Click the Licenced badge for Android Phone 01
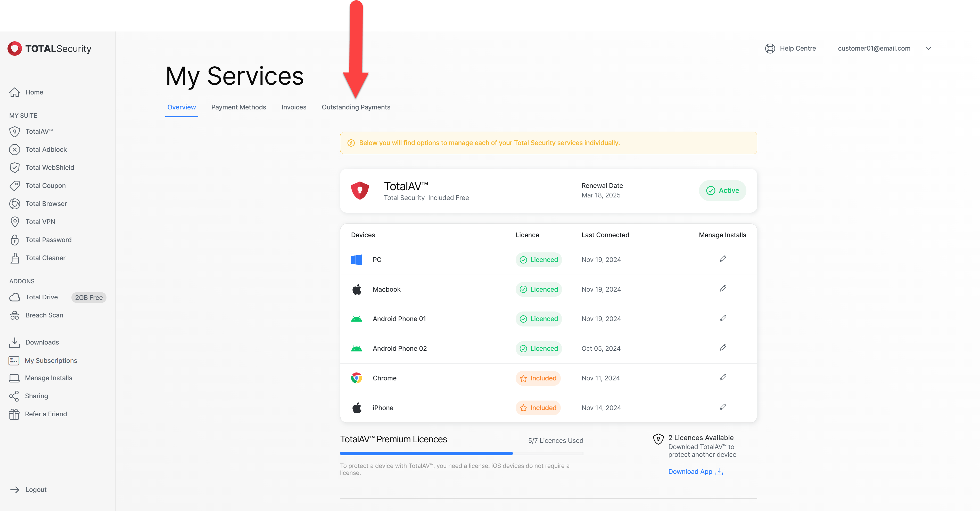The width and height of the screenshot is (980, 511). point(538,319)
